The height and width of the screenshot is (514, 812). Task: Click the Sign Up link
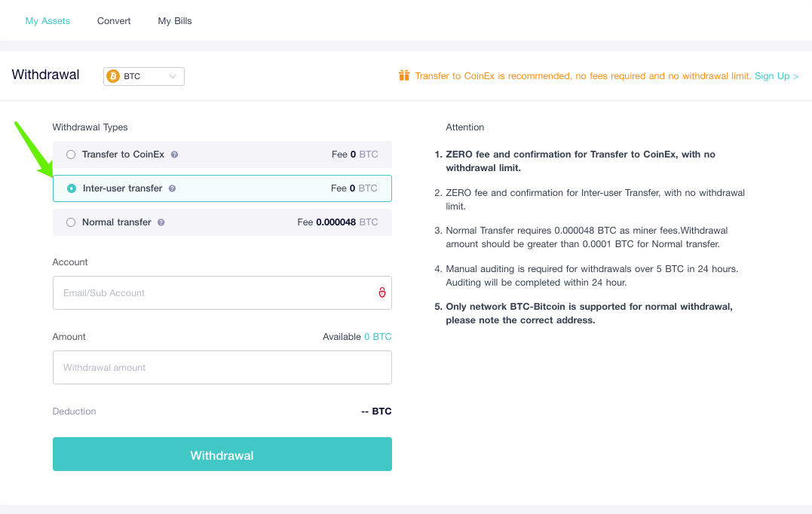(x=777, y=76)
